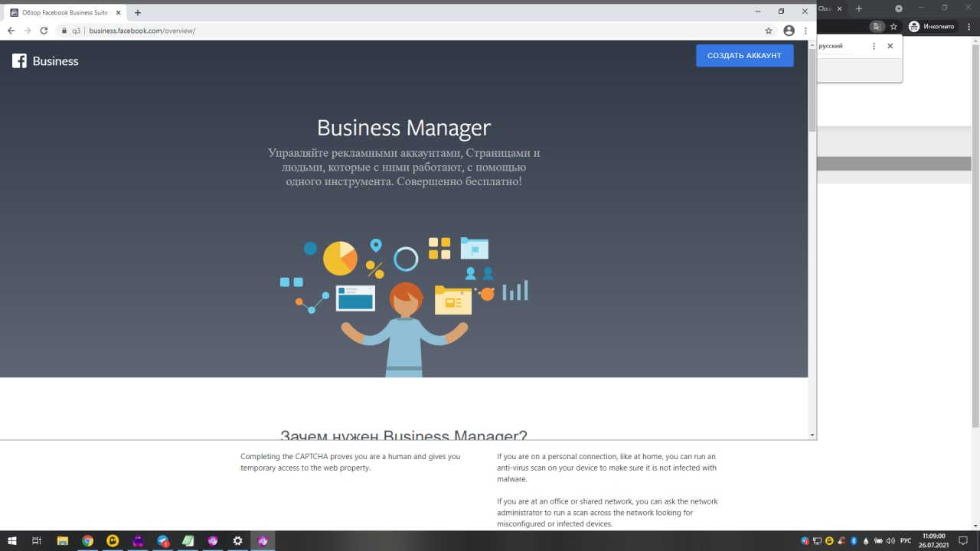Open Telegram from the taskbar
This screenshot has width=980, height=551.
(x=163, y=541)
